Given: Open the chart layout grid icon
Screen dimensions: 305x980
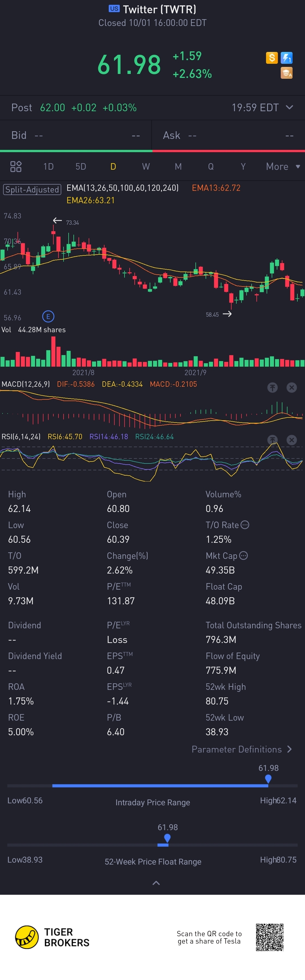Looking at the screenshot, I should click(x=16, y=166).
